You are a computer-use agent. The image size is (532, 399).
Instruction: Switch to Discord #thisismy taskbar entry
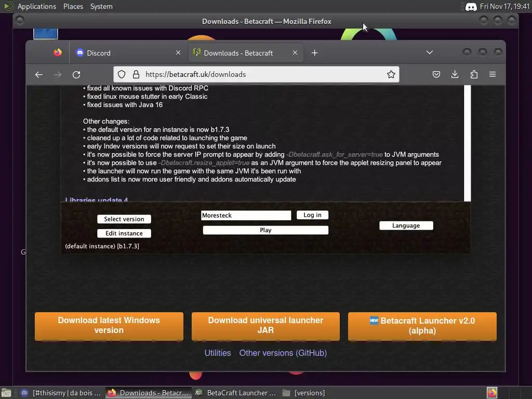[60, 393]
